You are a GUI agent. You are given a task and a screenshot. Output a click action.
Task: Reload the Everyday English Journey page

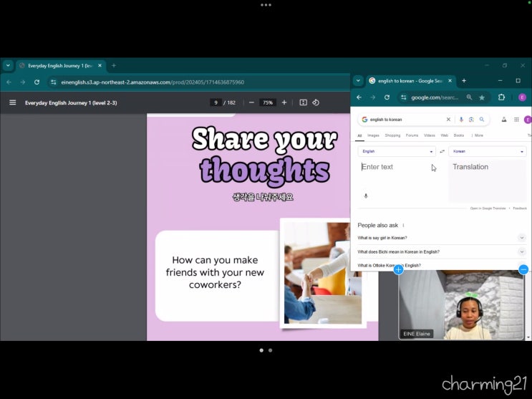[37, 82]
